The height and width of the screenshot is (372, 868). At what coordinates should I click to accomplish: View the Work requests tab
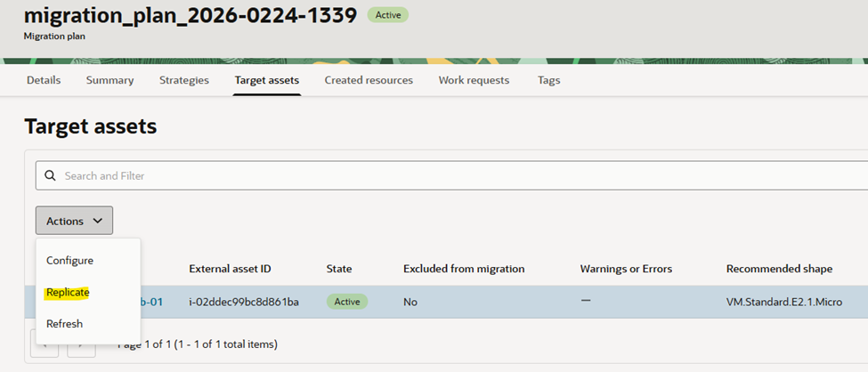coord(474,80)
